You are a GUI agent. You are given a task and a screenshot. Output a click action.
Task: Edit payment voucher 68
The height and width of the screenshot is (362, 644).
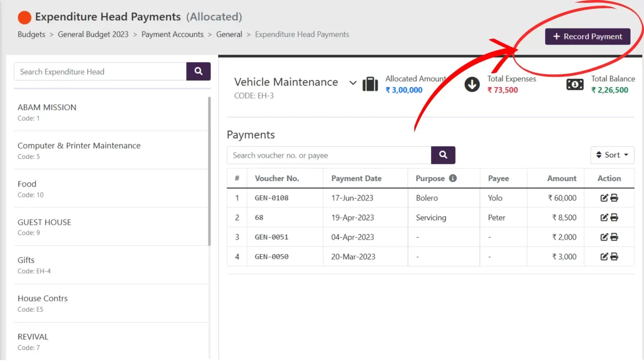coord(604,217)
